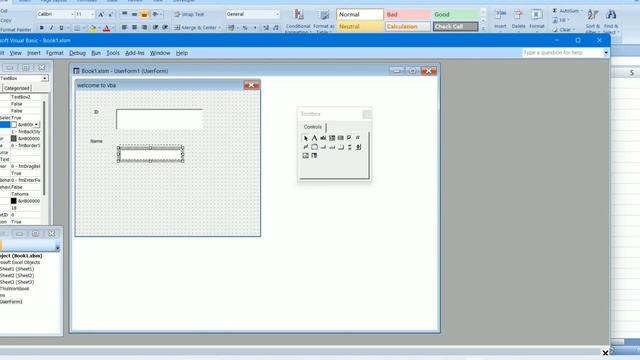Toggle Align Text Left in ribbon

click(x=124, y=27)
